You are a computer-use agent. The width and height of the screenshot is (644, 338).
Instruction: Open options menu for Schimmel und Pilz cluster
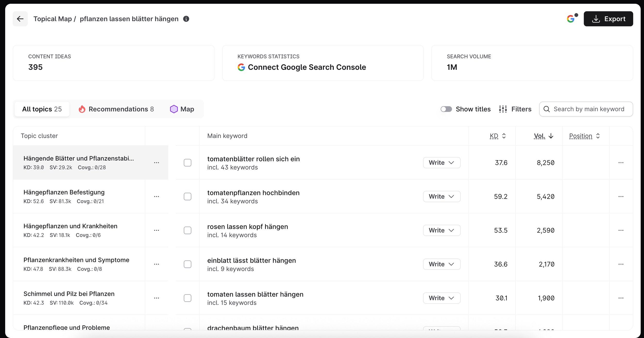click(x=156, y=298)
